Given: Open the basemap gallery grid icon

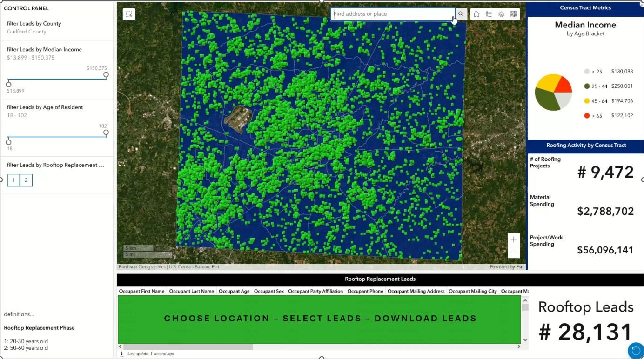Looking at the screenshot, I should pyautogui.click(x=514, y=14).
